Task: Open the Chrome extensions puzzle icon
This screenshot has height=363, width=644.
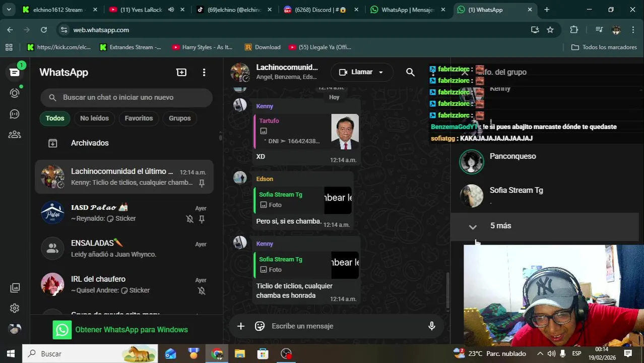Action: 574,30
